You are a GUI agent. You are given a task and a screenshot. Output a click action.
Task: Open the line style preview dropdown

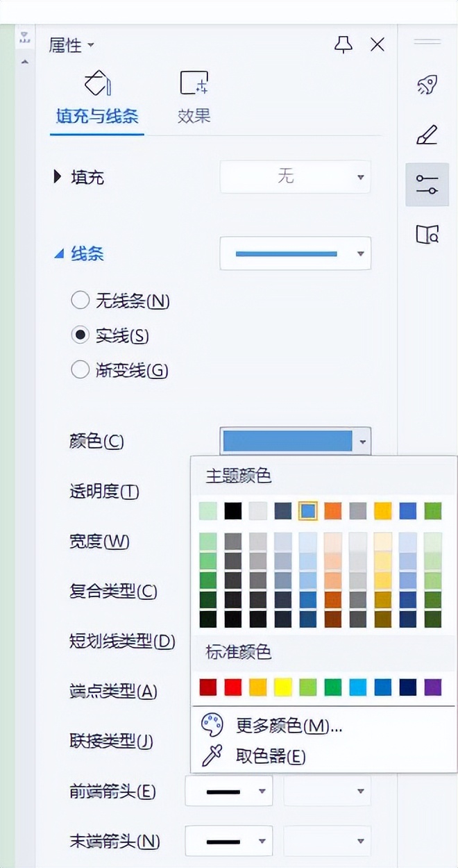pyautogui.click(x=296, y=253)
